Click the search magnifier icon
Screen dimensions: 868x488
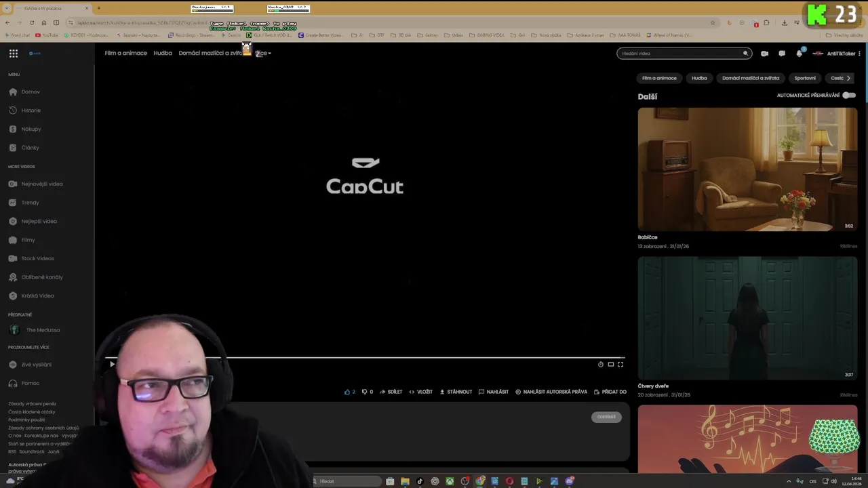pyautogui.click(x=745, y=54)
